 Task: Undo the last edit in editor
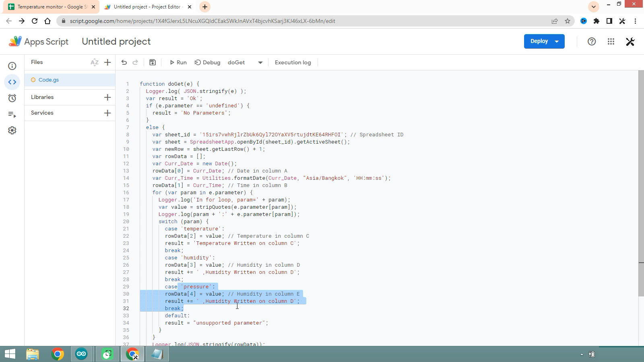pos(124,62)
